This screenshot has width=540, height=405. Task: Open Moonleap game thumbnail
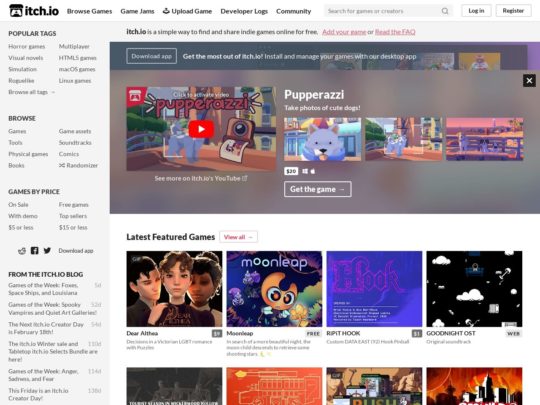coord(274,289)
